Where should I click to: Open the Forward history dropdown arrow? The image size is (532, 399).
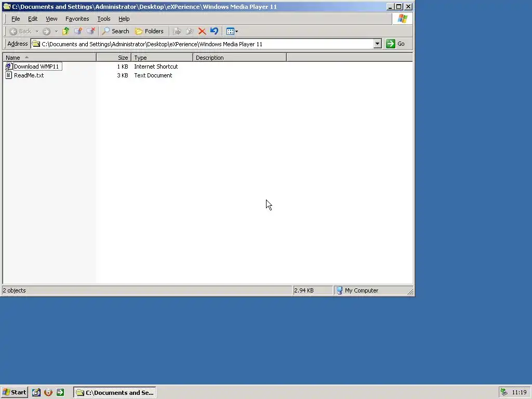pyautogui.click(x=56, y=31)
